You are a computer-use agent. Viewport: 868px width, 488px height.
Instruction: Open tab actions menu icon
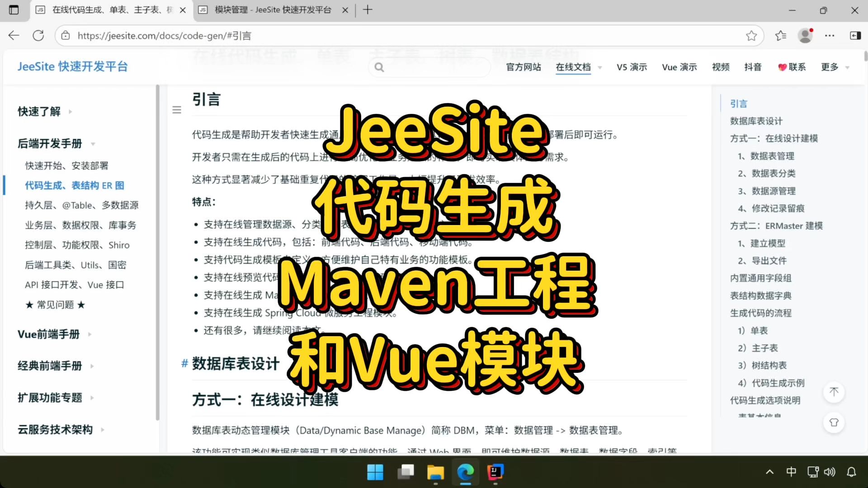pos(14,10)
